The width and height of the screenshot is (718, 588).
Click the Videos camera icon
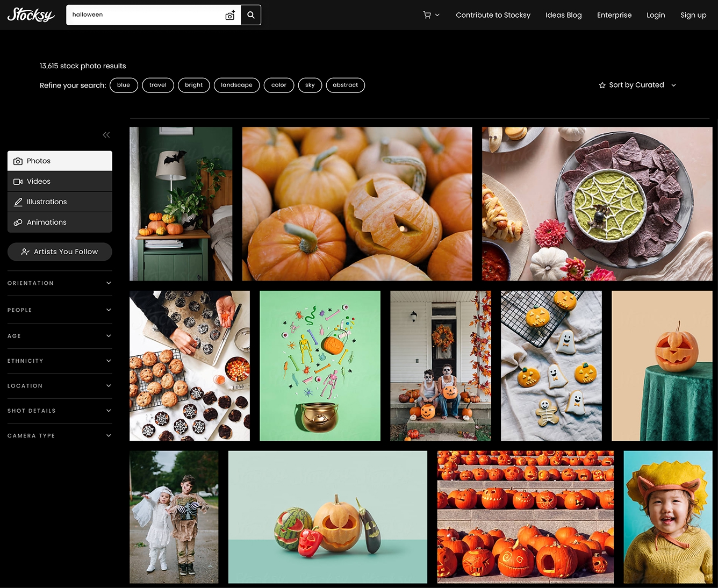click(x=18, y=182)
